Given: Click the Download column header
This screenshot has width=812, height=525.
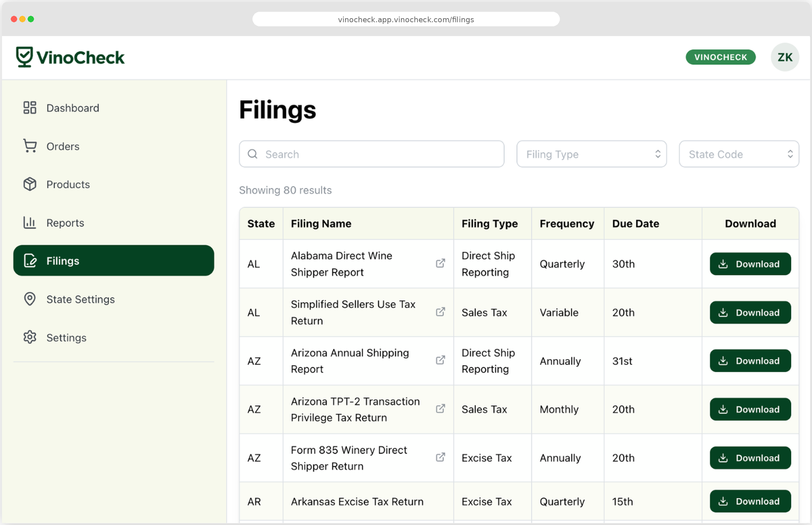Looking at the screenshot, I should pyautogui.click(x=750, y=224).
